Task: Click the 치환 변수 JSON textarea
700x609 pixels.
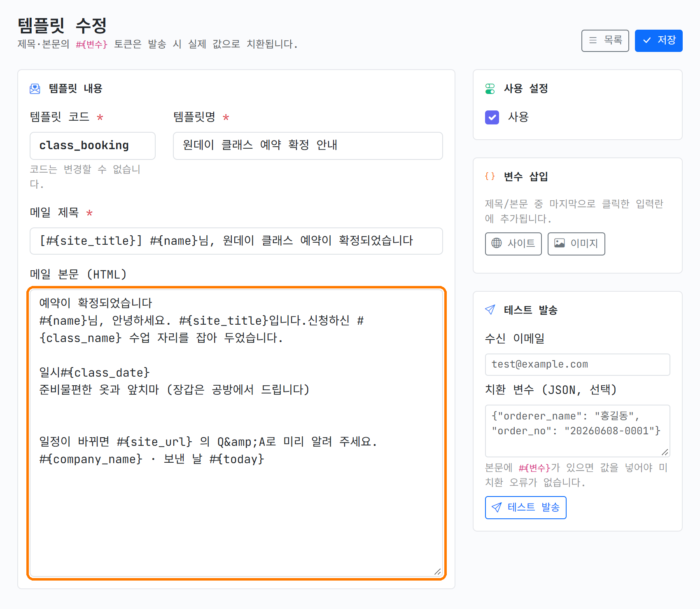Action: click(x=577, y=431)
